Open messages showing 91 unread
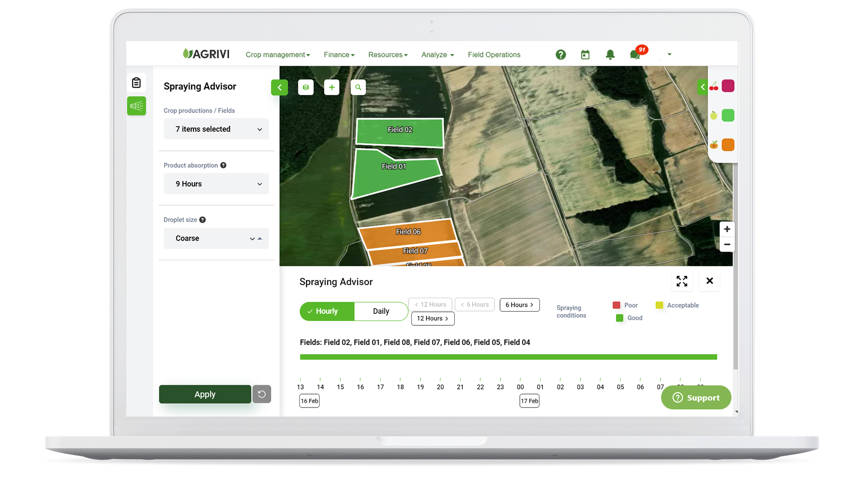868x488 pixels. click(635, 55)
